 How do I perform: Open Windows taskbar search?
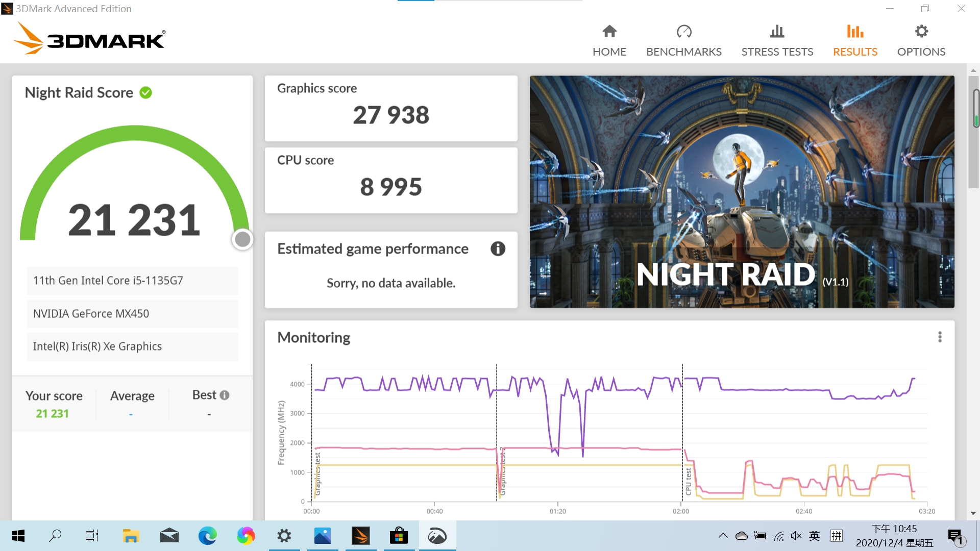(x=55, y=536)
